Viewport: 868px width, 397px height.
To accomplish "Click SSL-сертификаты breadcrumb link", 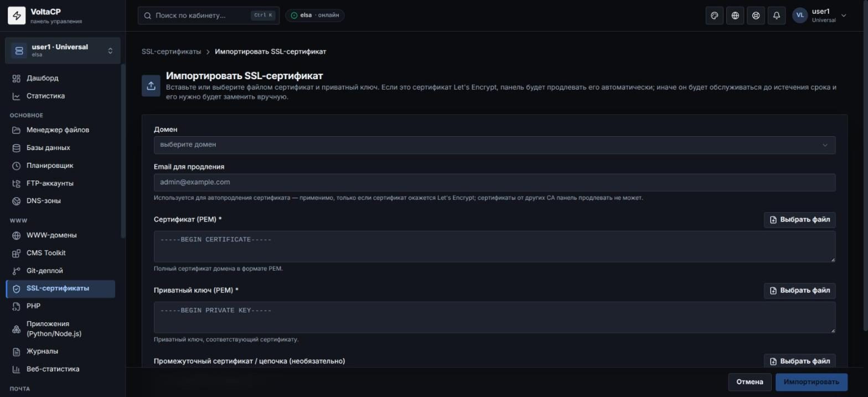I will (x=171, y=51).
